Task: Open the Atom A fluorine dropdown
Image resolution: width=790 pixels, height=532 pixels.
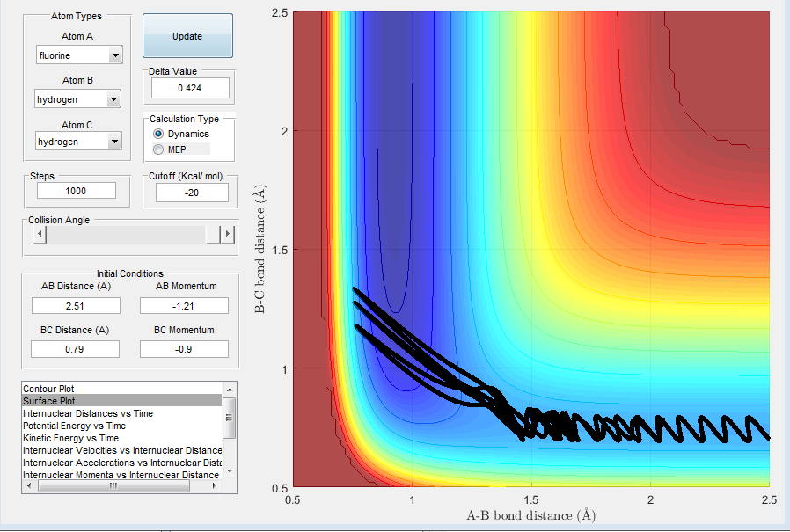Action: [79, 55]
